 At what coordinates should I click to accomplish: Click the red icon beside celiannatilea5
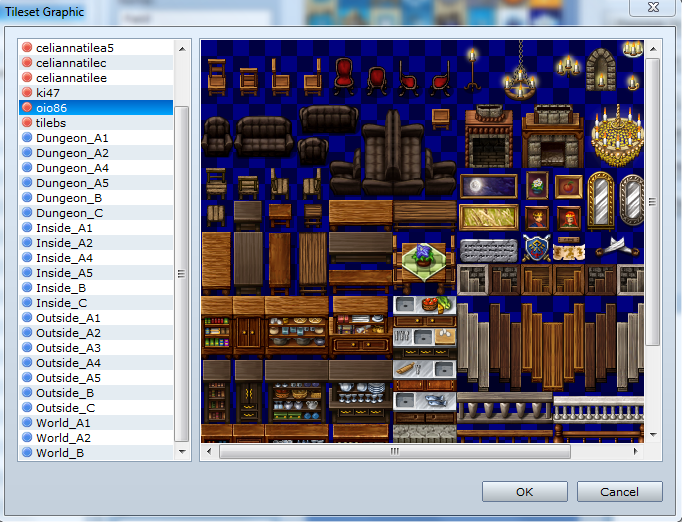(27, 47)
